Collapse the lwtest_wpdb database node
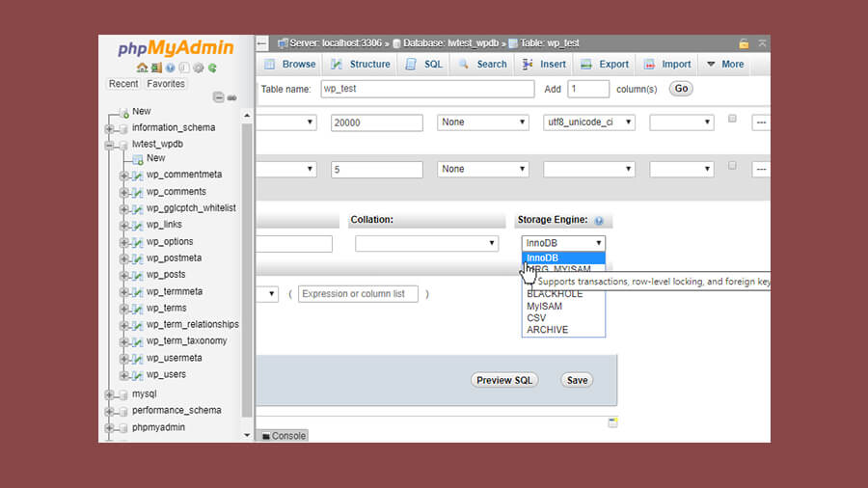Image resolution: width=868 pixels, height=488 pixels. tap(109, 145)
